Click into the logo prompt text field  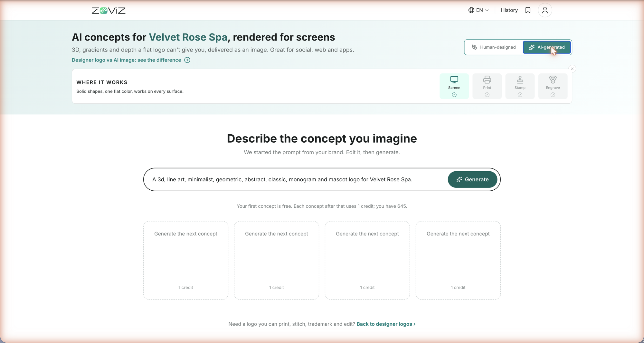(x=296, y=179)
